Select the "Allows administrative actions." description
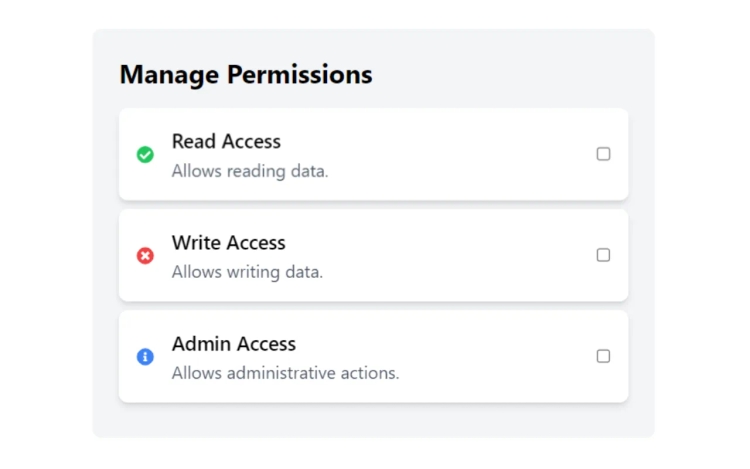This screenshot has height=469, width=750. [x=286, y=373]
